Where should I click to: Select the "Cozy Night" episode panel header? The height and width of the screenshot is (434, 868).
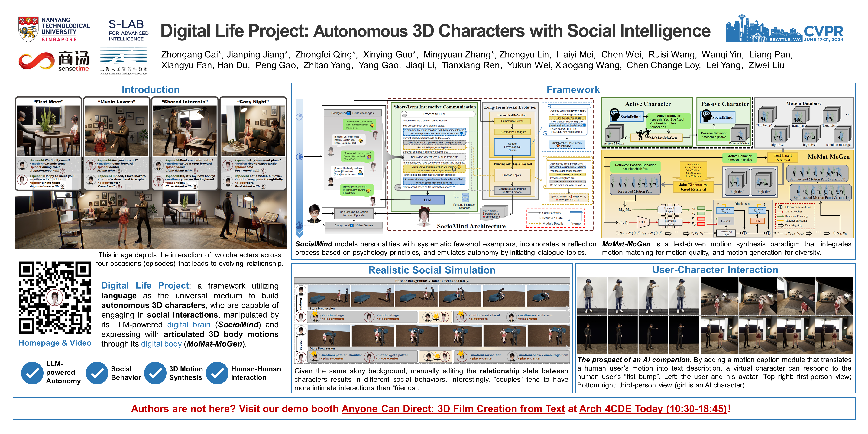[x=253, y=102]
